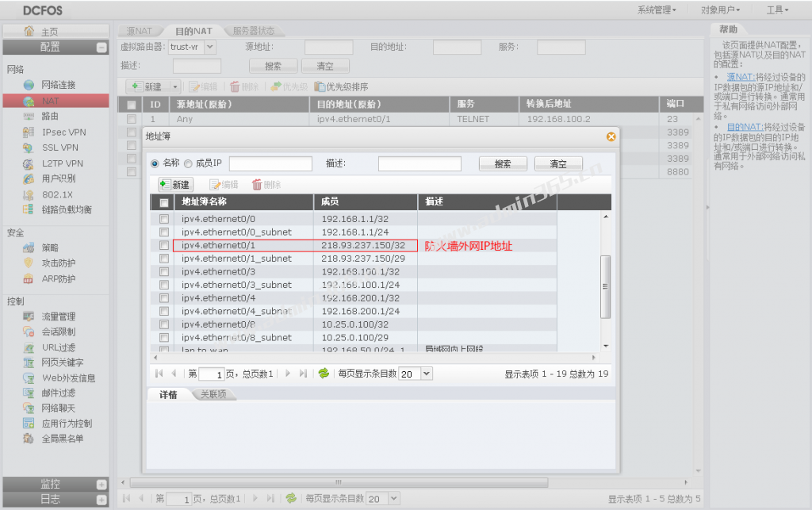Check the ipv4.ethernet0/1_subnet checkbox
This screenshot has width=812, height=510.
pyautogui.click(x=164, y=259)
